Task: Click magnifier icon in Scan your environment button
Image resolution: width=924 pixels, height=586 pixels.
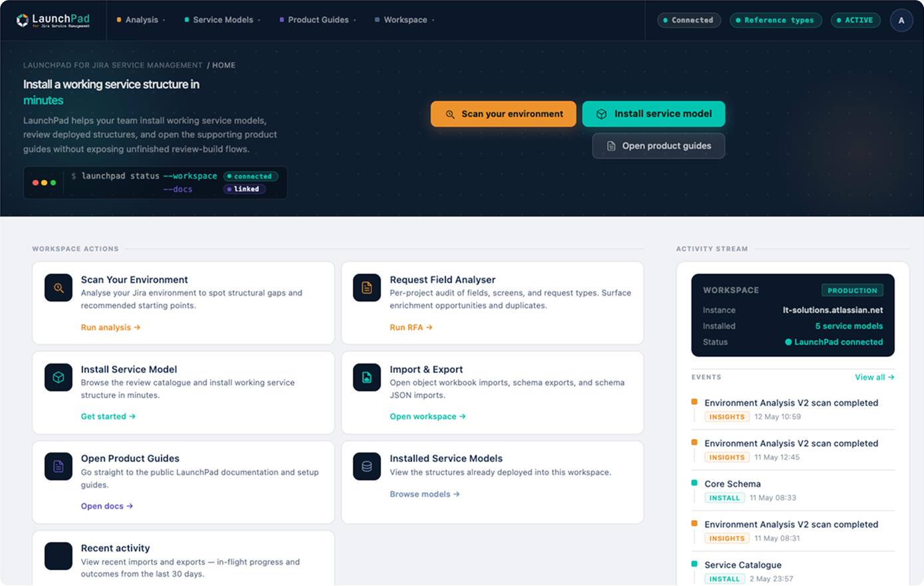Action: [x=450, y=114]
